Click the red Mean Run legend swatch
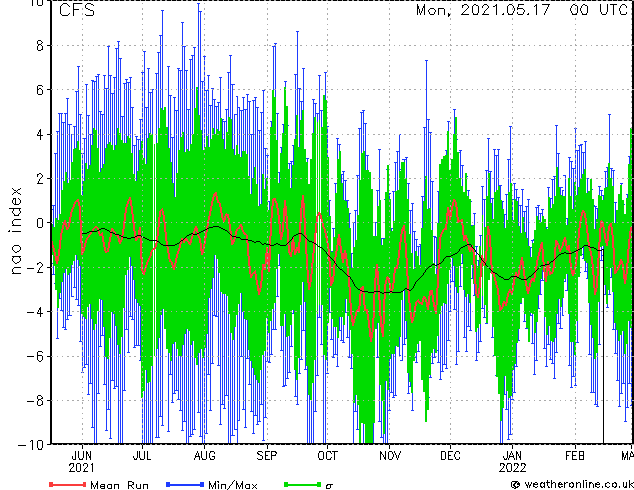 tap(68, 484)
